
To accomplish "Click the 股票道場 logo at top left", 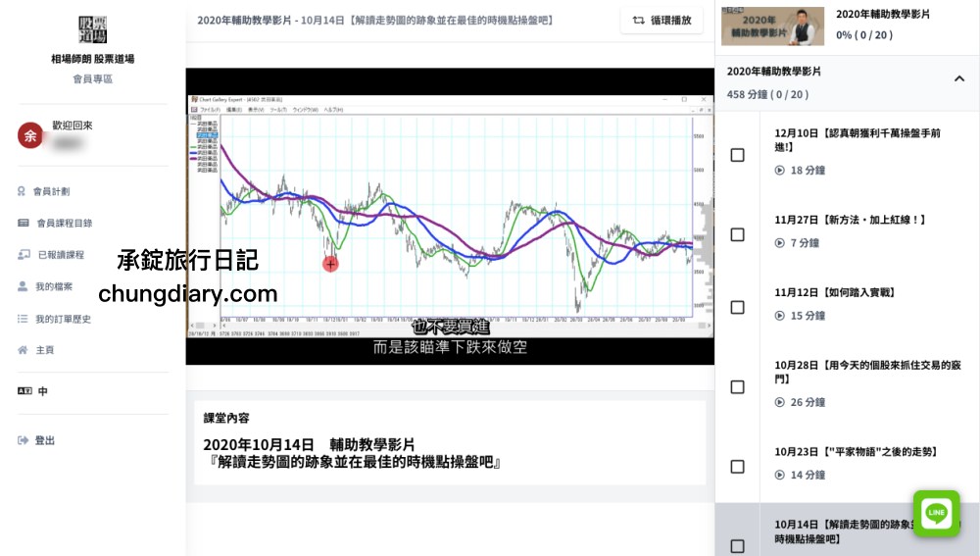I will point(92,30).
